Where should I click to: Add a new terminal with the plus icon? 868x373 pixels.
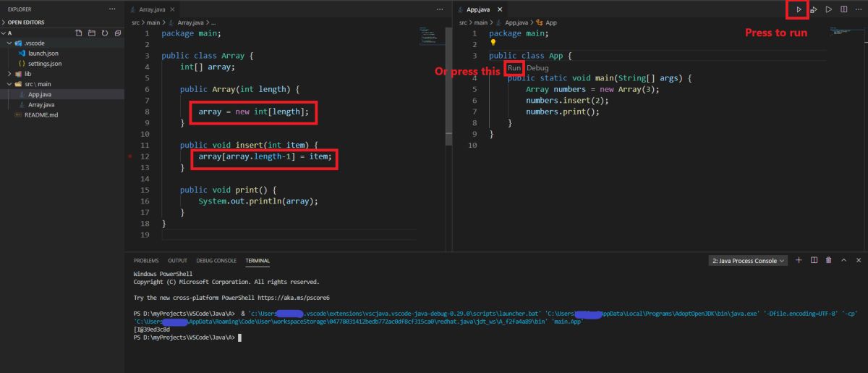[x=799, y=260]
